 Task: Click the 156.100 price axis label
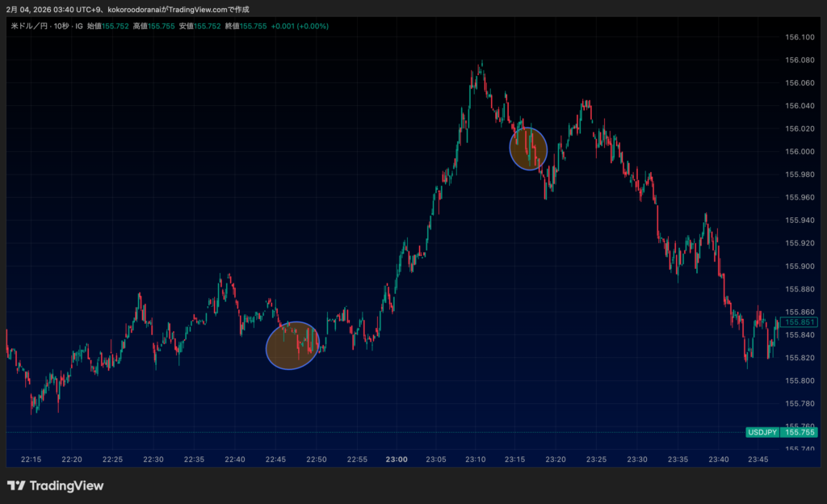click(x=799, y=37)
